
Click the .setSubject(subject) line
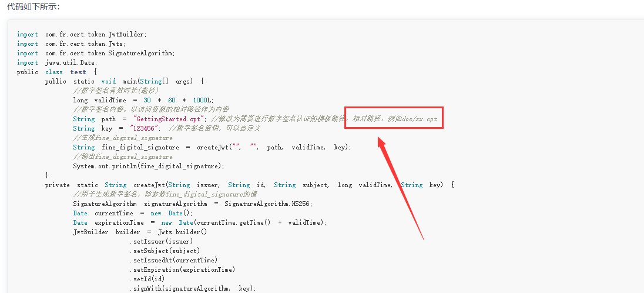tap(165, 251)
